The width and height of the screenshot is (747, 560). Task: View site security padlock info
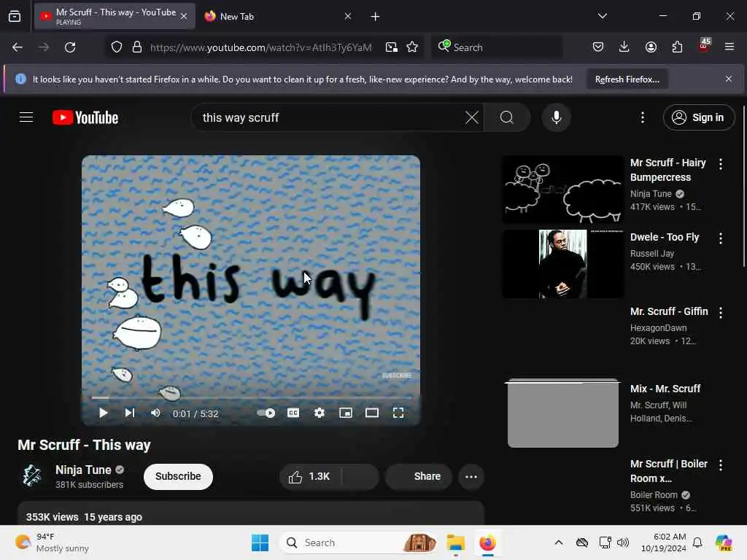[136, 47]
